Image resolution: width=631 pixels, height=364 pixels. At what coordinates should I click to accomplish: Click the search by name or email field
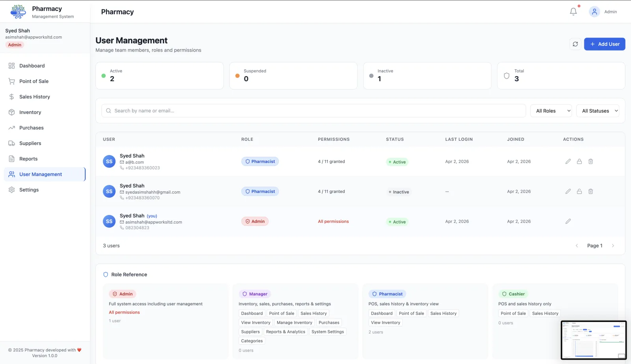(x=314, y=111)
